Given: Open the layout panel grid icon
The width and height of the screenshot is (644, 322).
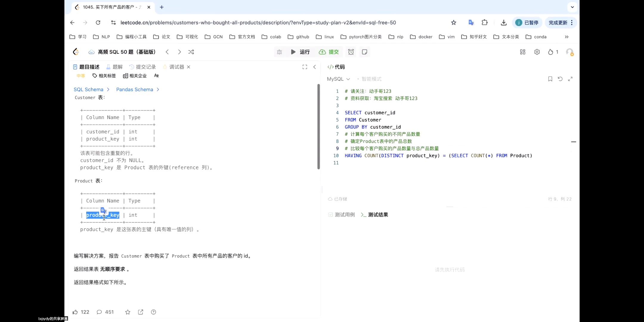Looking at the screenshot, I should (x=522, y=52).
